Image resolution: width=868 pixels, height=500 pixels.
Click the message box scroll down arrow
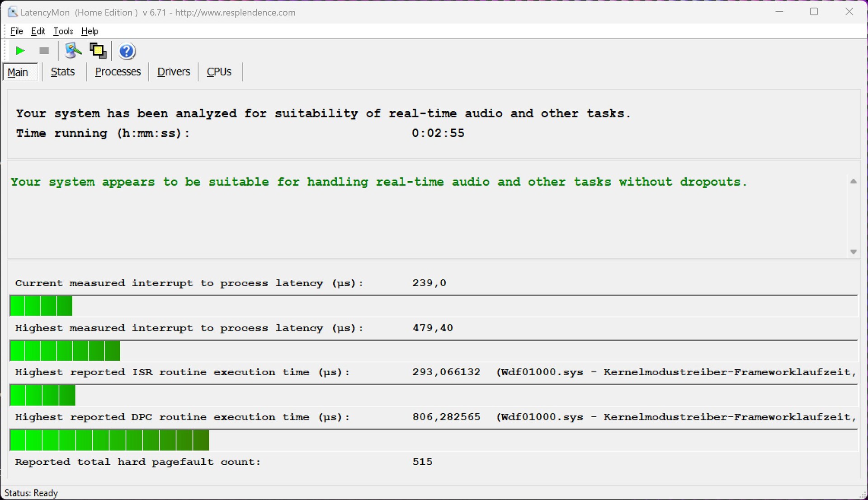click(x=854, y=252)
